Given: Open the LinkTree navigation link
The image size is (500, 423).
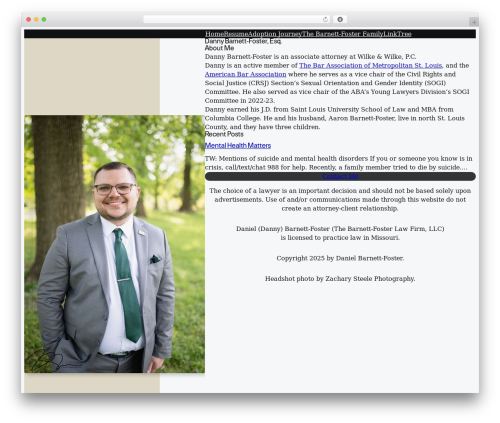Looking at the screenshot, I should (397, 34).
